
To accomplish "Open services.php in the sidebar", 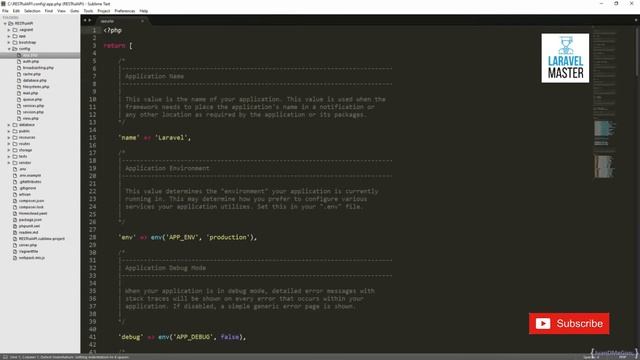I will pos(33,106).
